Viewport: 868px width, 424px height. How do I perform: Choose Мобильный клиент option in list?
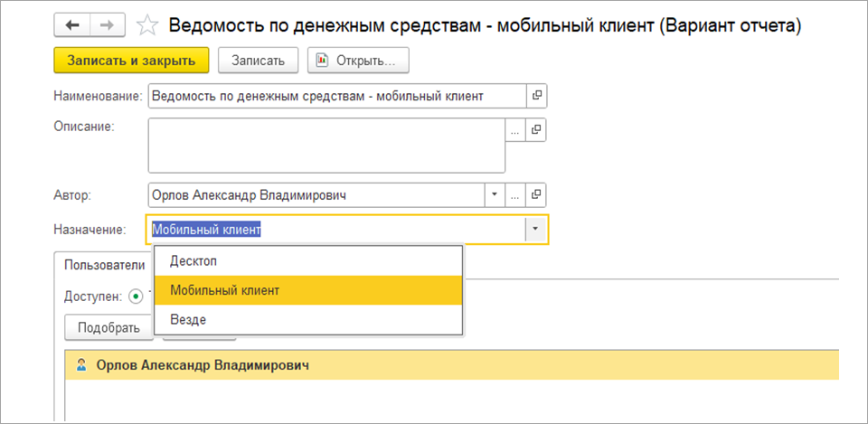click(224, 290)
